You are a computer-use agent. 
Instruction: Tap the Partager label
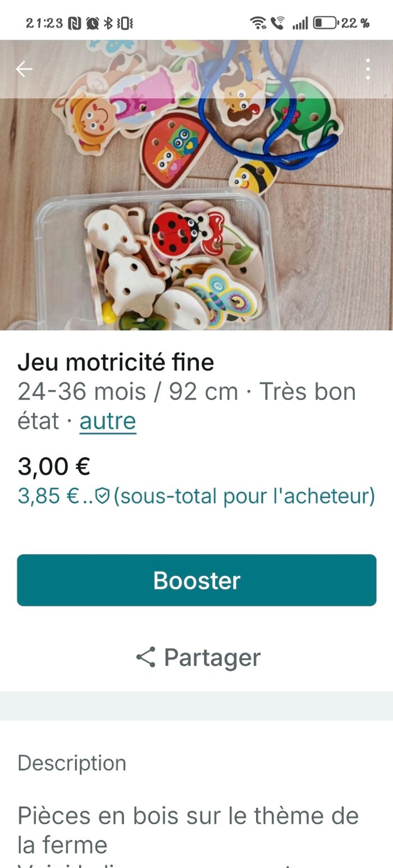(x=212, y=657)
